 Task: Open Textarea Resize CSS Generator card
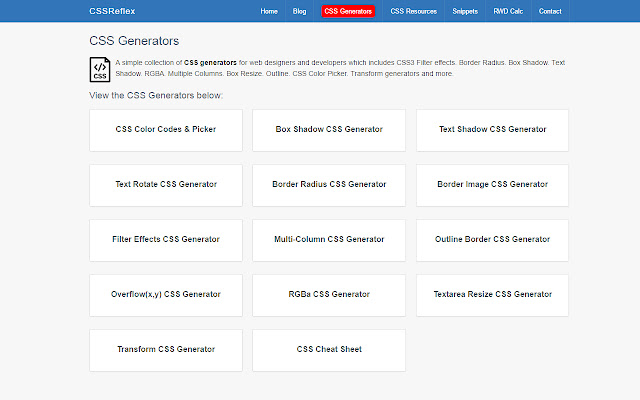pyautogui.click(x=492, y=296)
